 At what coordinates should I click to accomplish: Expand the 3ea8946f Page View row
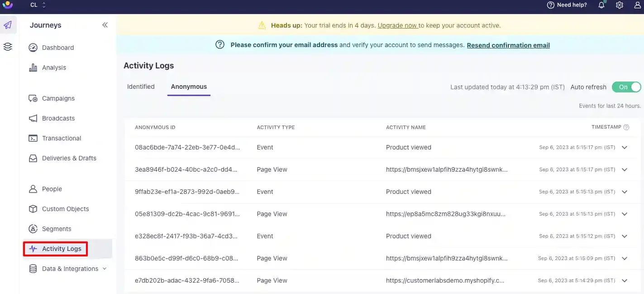click(625, 169)
